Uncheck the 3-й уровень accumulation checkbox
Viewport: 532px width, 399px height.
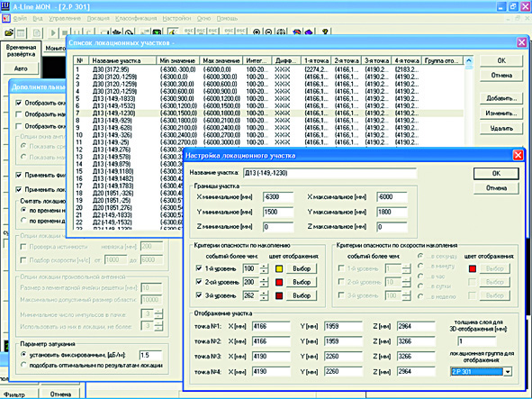coord(199,295)
